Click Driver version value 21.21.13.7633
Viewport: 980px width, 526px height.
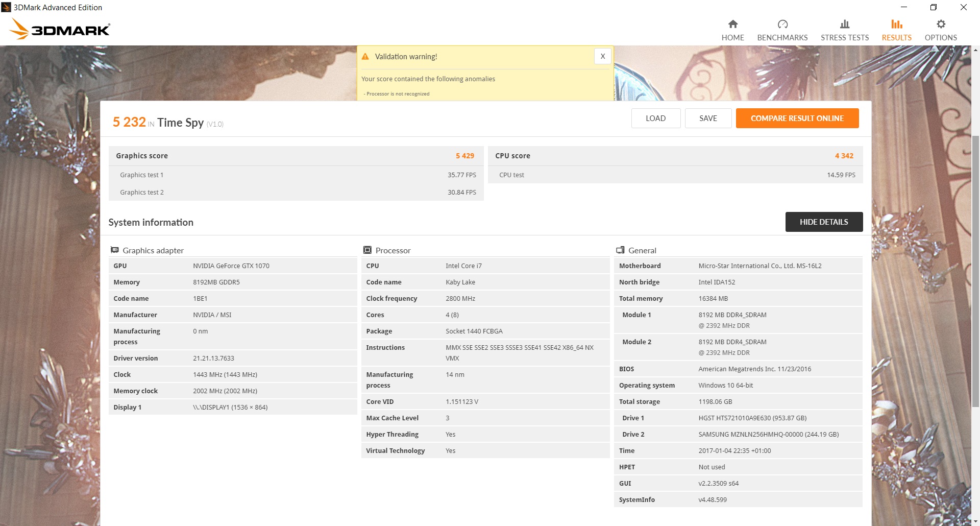pos(213,358)
